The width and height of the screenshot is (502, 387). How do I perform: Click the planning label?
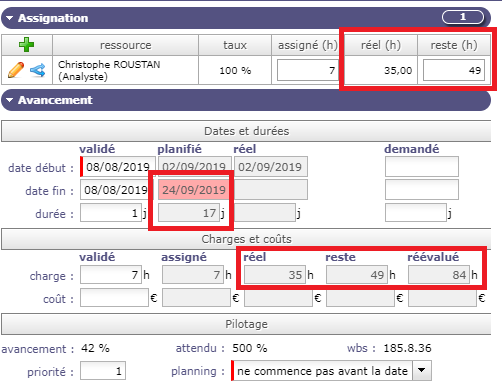[x=198, y=371]
